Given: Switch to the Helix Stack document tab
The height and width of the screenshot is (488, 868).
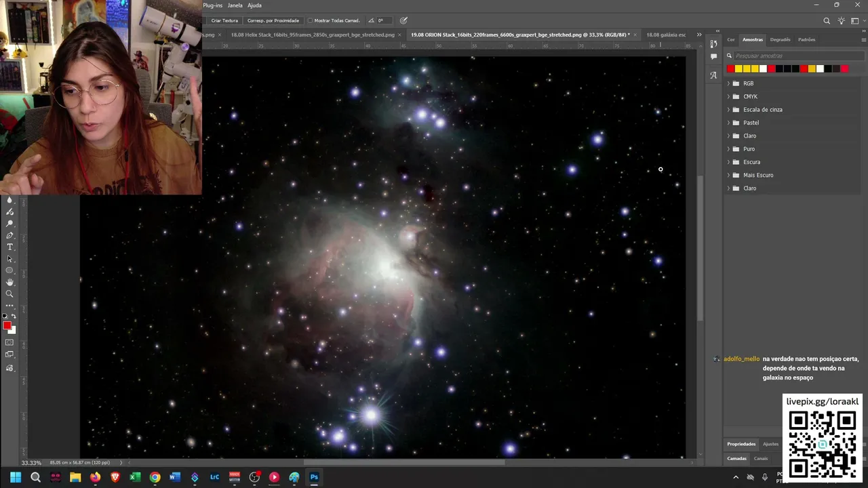Looking at the screenshot, I should coord(313,35).
